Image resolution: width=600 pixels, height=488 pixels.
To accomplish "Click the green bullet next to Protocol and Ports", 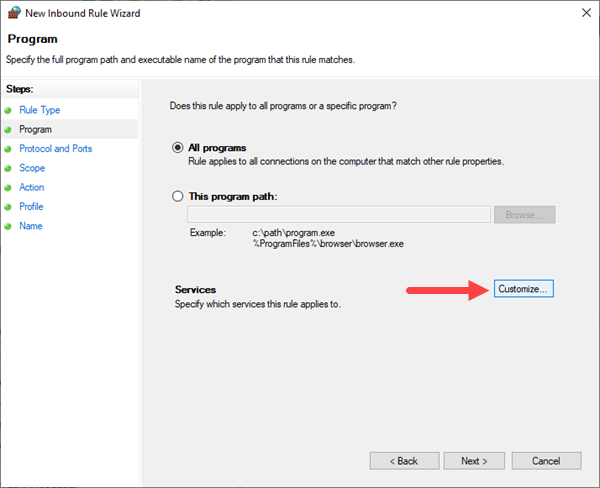I will click(x=9, y=149).
